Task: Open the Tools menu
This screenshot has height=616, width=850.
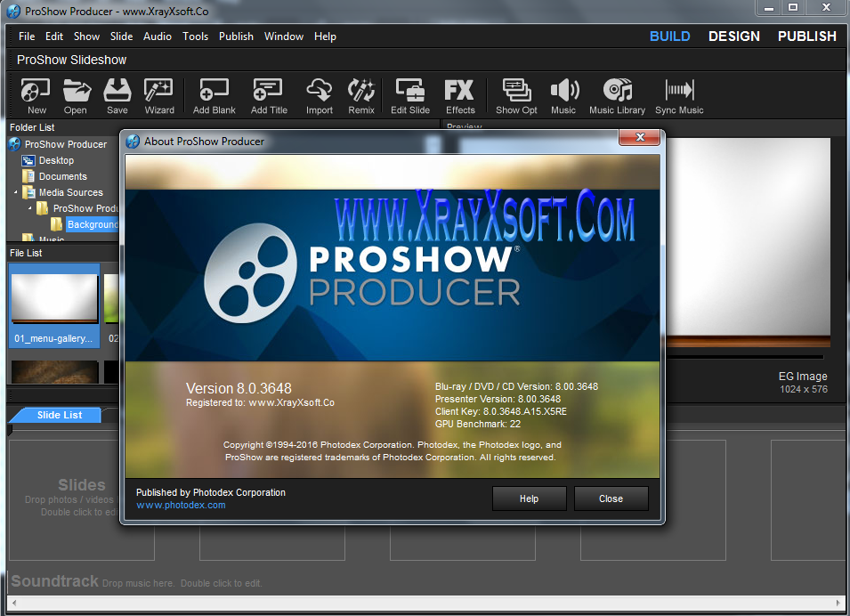Action: 195,36
